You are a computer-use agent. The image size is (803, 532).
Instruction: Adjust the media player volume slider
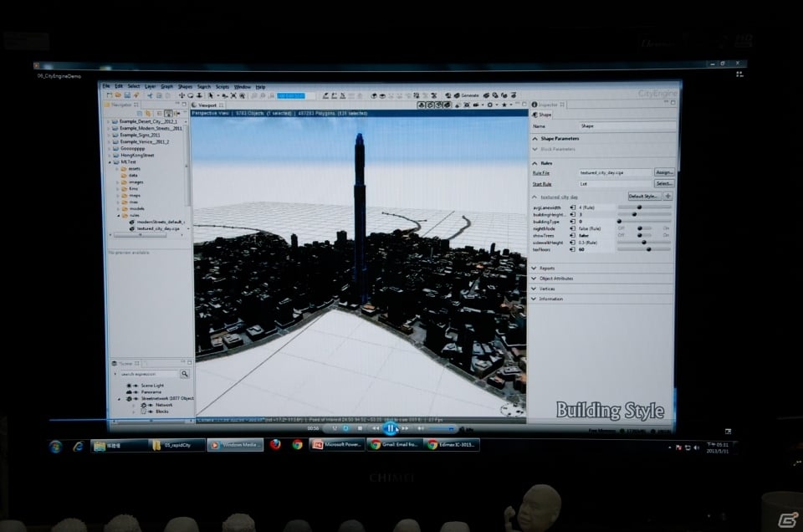(x=441, y=428)
